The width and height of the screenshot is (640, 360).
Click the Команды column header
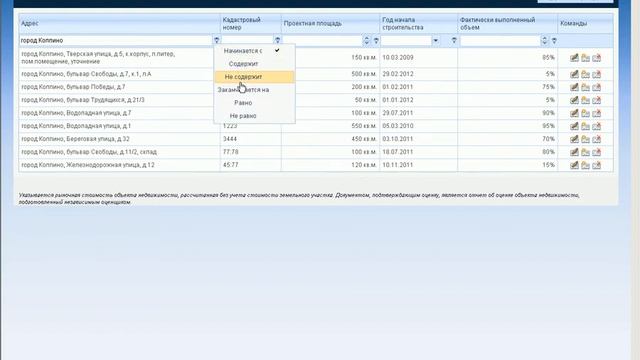(585, 24)
